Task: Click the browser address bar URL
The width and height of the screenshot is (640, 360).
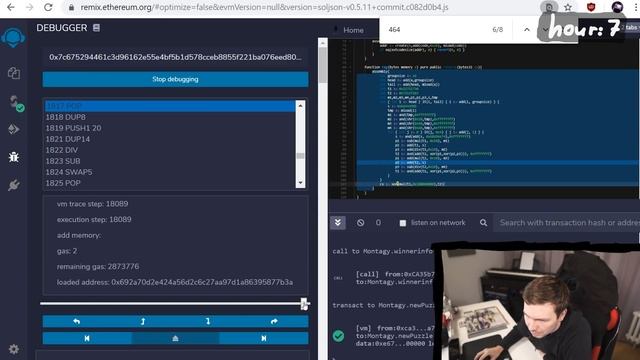Action: click(264, 7)
